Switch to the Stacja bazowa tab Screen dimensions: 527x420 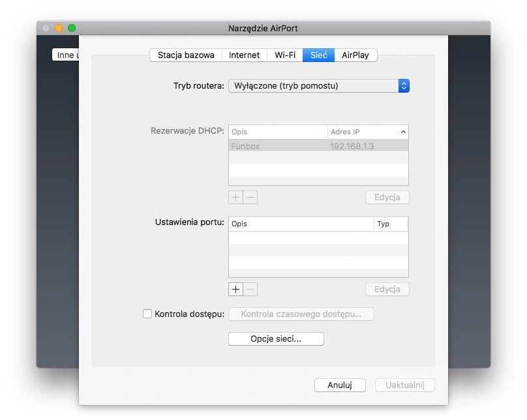[x=186, y=55]
